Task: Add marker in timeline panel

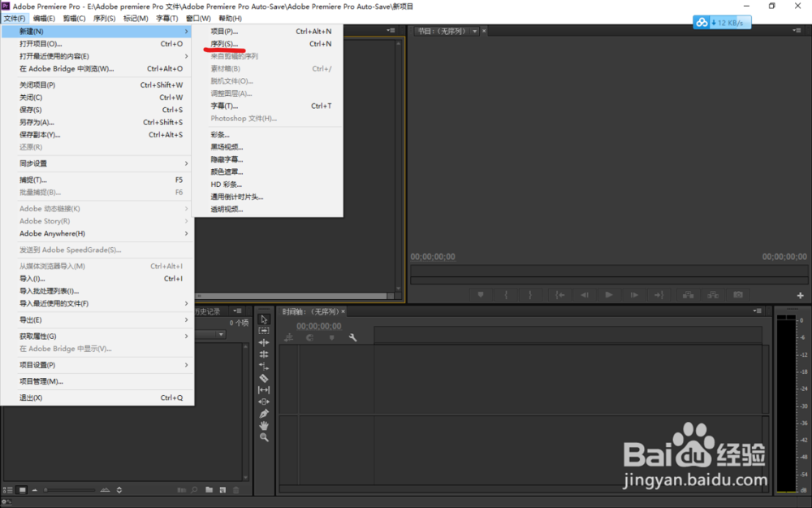Action: tap(331, 337)
